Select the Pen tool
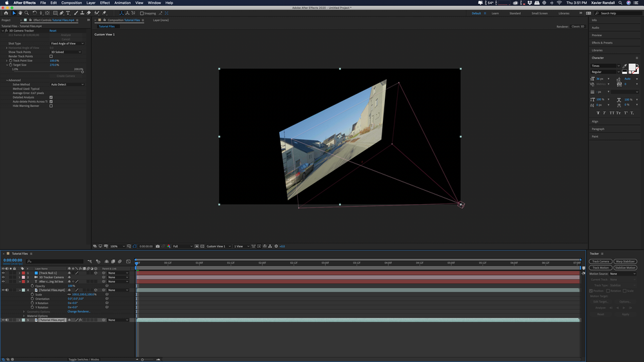 (62, 13)
